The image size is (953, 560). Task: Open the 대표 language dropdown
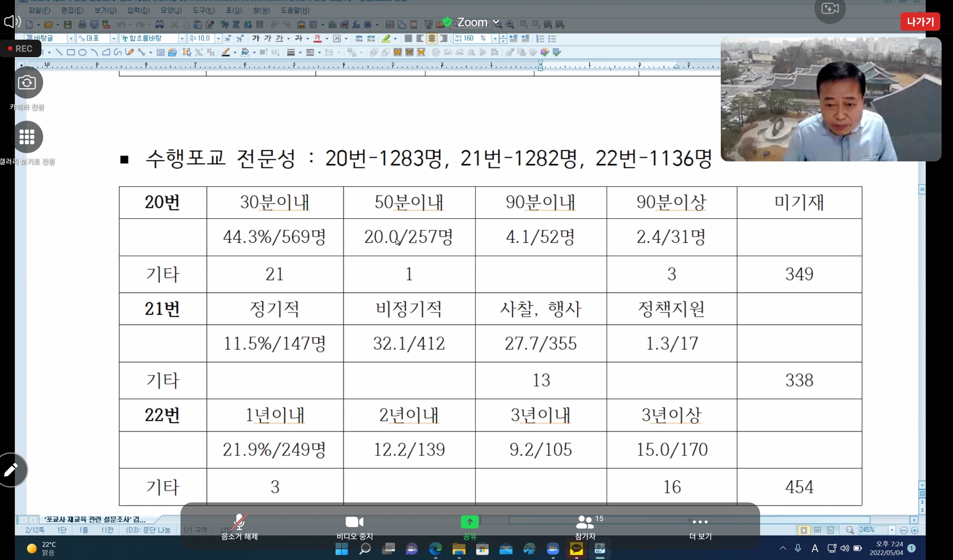(x=114, y=39)
